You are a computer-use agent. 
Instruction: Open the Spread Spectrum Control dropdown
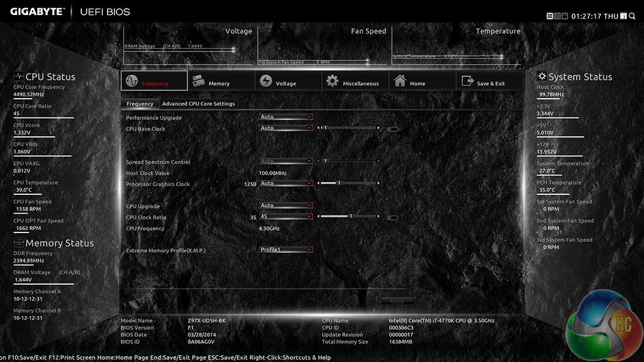click(286, 162)
